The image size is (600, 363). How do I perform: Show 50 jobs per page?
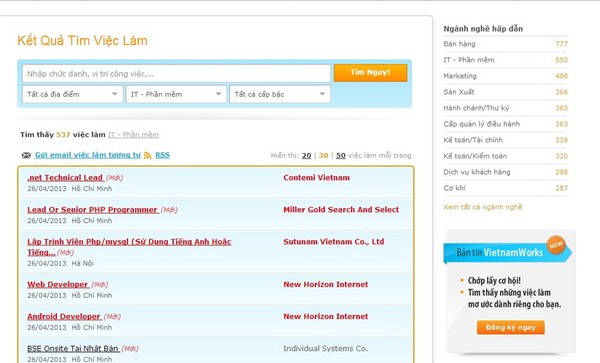click(x=341, y=155)
